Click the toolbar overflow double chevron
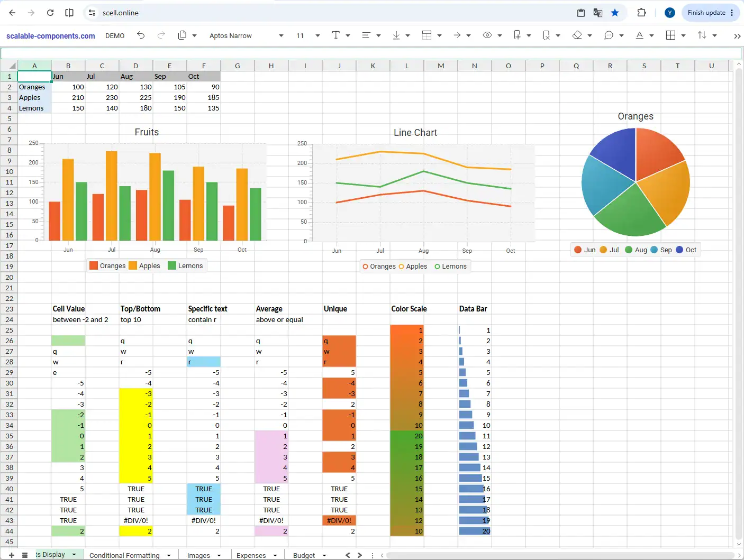This screenshot has height=560, width=744. (737, 36)
